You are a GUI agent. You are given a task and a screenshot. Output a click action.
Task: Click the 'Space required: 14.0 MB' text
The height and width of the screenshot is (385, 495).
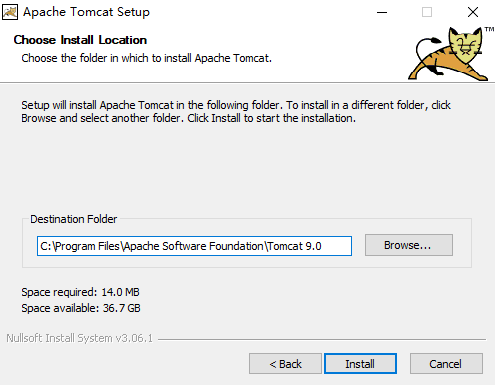click(x=80, y=292)
